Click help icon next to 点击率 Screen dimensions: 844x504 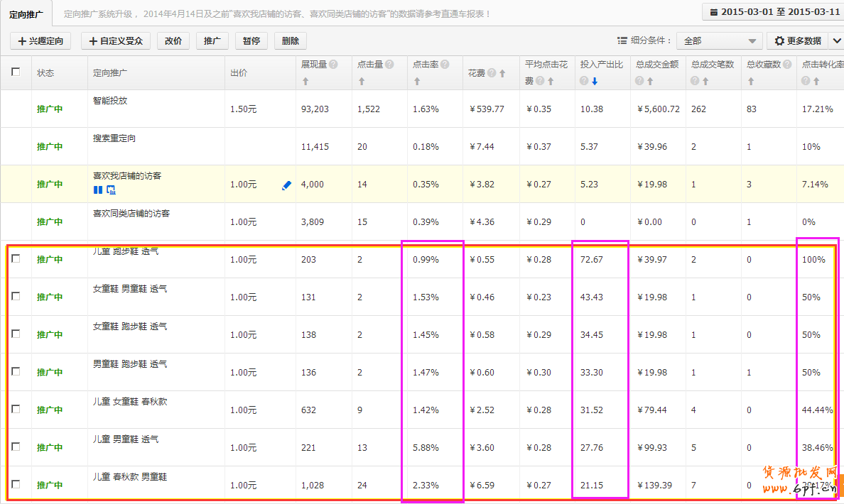(x=445, y=65)
